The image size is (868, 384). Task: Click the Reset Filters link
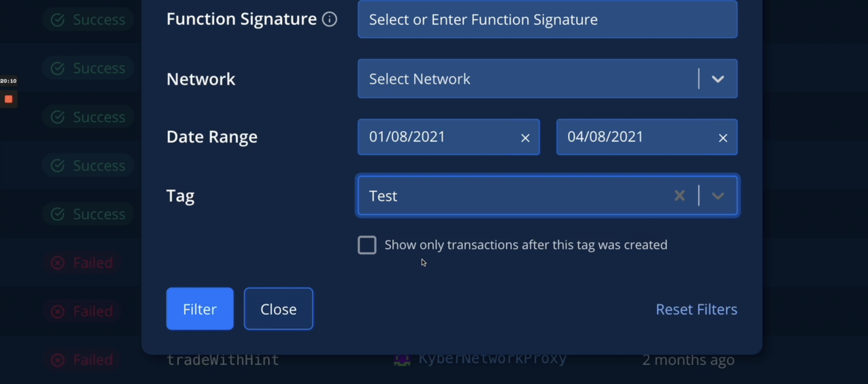696,309
